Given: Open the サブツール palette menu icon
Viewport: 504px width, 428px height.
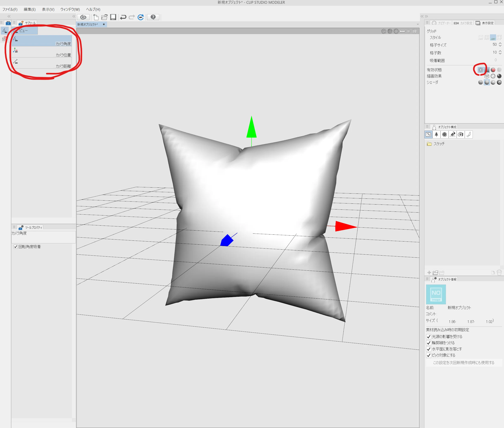Looking at the screenshot, I should point(14,23).
